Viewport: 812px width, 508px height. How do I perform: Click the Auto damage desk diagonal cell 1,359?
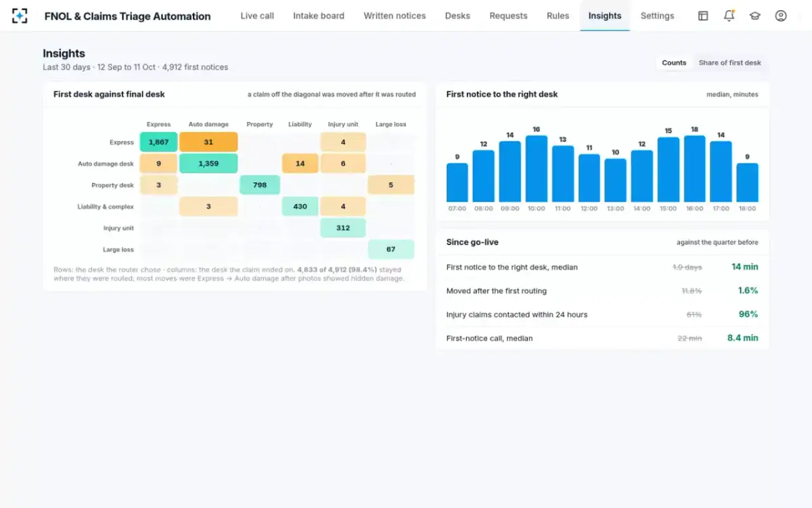pyautogui.click(x=208, y=163)
